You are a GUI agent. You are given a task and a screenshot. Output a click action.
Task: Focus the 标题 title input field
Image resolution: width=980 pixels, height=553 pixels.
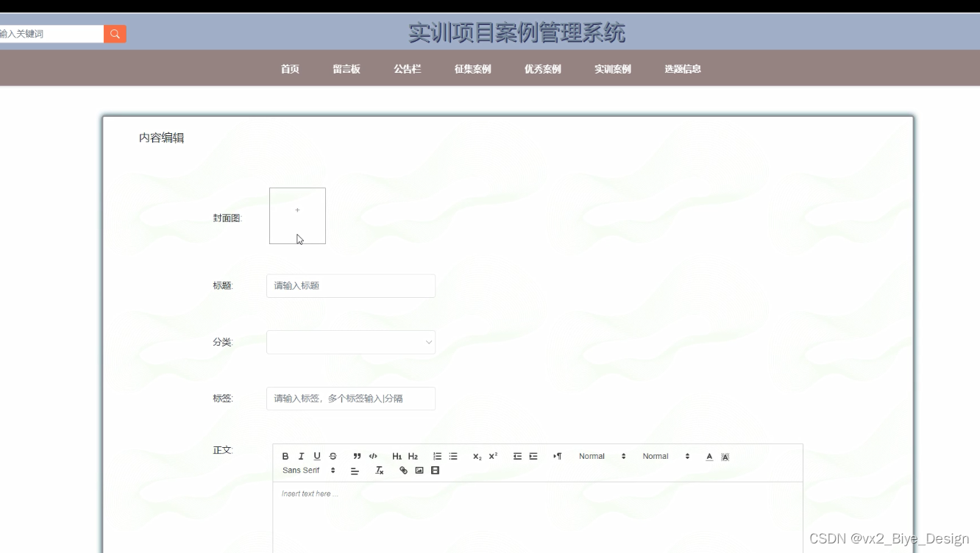[x=351, y=286]
